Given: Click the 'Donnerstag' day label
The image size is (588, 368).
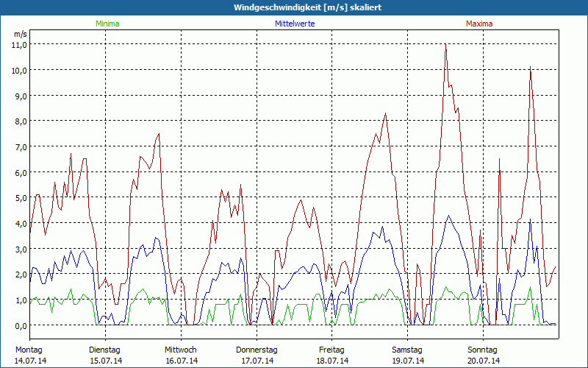Looking at the screenshot, I should coord(257,350).
